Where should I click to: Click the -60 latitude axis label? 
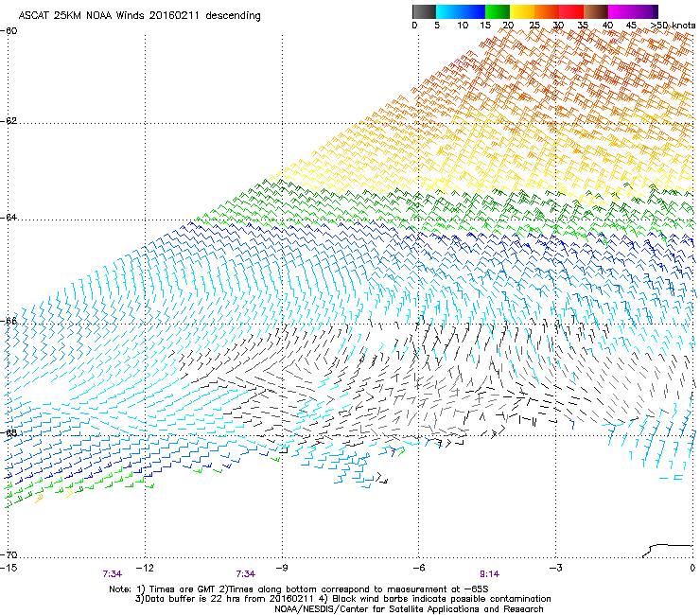pyautogui.click(x=9, y=31)
